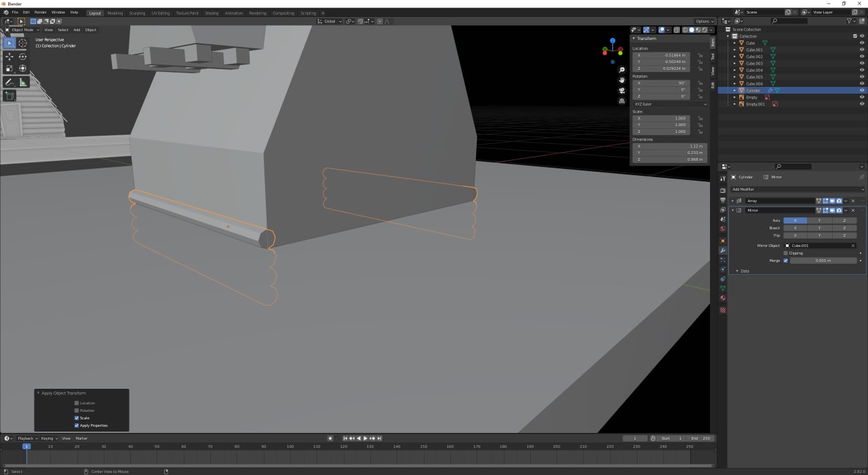
Task: Open the Options dropdown in viewport header
Action: pyautogui.click(x=703, y=21)
